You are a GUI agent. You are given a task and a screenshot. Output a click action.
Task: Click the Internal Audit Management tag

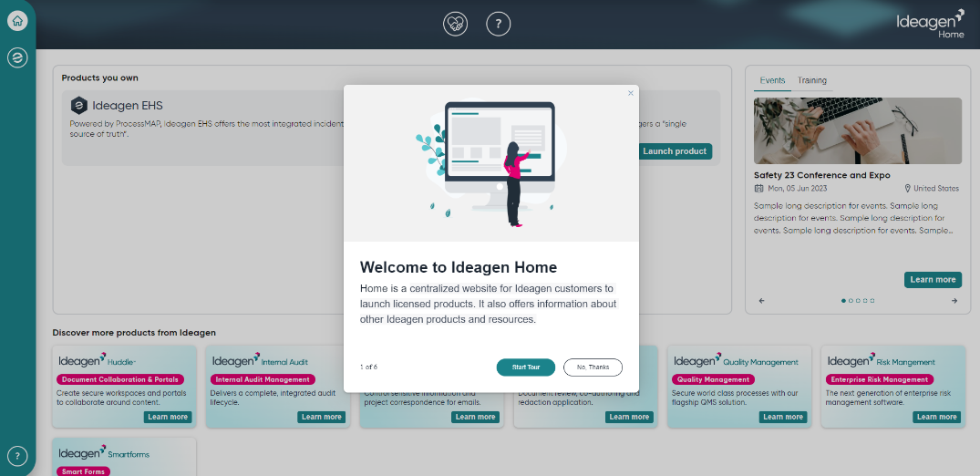[x=263, y=379]
